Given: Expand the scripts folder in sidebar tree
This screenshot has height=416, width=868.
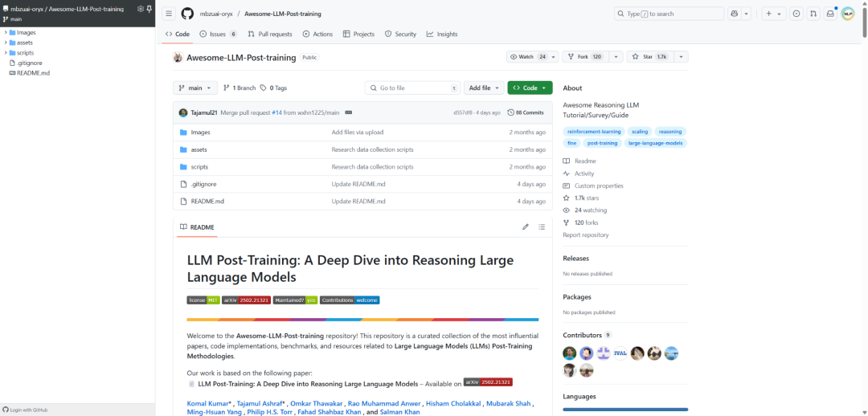Looking at the screenshot, I should click(6, 53).
